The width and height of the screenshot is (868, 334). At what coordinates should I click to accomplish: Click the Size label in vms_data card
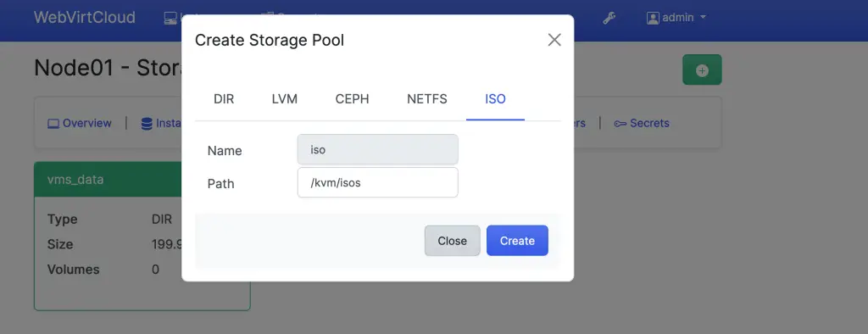(60, 244)
